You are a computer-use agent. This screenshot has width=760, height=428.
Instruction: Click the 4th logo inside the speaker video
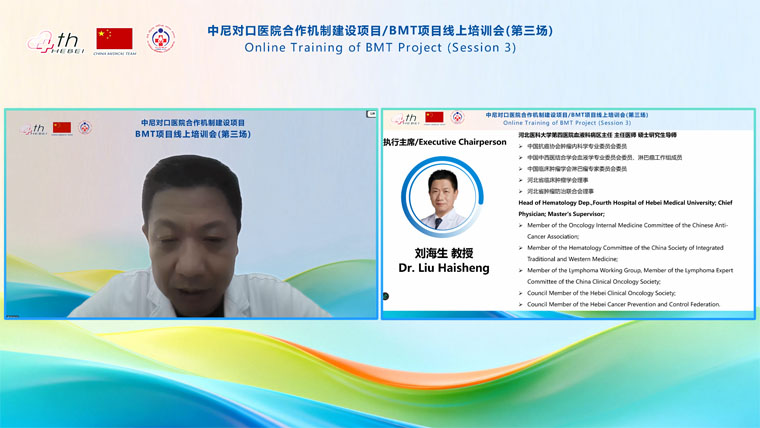coord(34,128)
